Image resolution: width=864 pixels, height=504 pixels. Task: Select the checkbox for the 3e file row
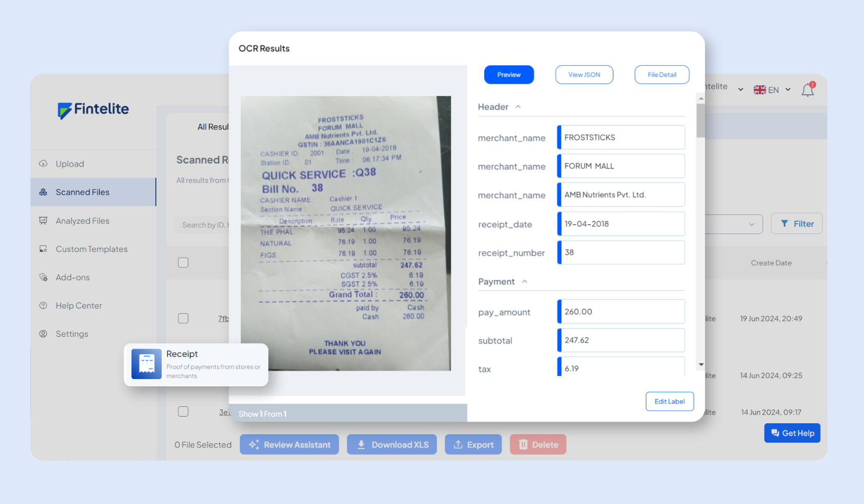pyautogui.click(x=183, y=411)
